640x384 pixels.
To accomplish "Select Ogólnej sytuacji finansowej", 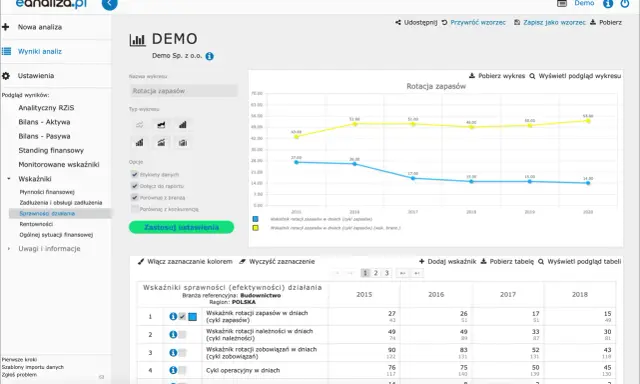I will coord(56,235).
